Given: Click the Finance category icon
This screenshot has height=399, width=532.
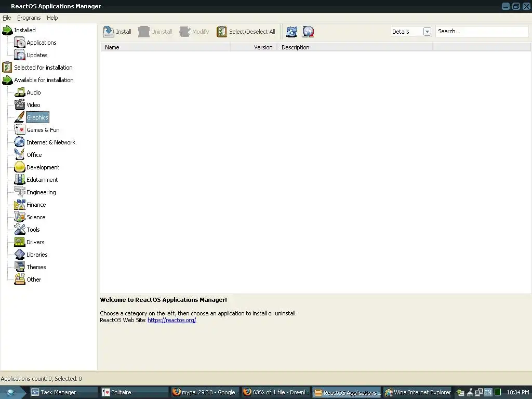Looking at the screenshot, I should pos(20,205).
